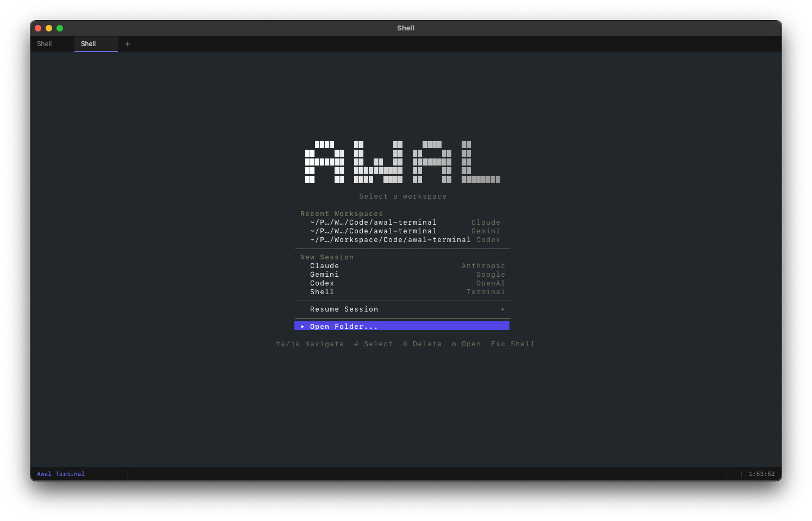Open awal-terminal workspace with Claude
This screenshot has height=521, width=812.
tap(402, 223)
